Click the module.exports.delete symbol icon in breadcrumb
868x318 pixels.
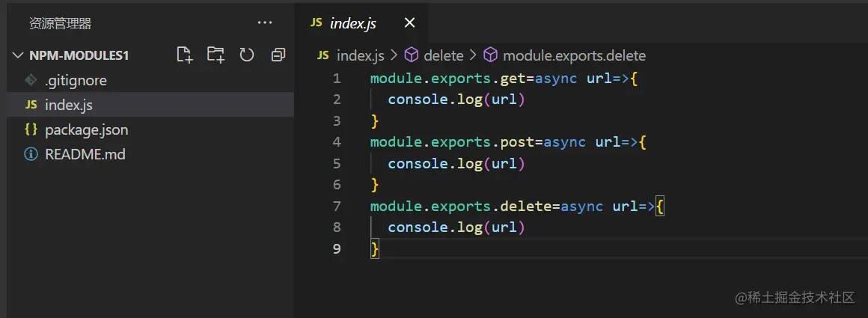coord(490,55)
